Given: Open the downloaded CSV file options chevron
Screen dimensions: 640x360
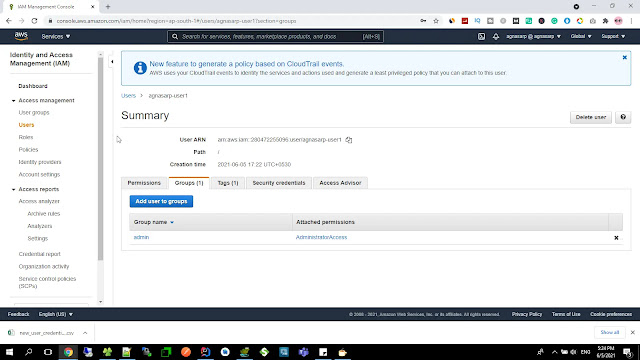Looking at the screenshot, I should click(85, 333).
